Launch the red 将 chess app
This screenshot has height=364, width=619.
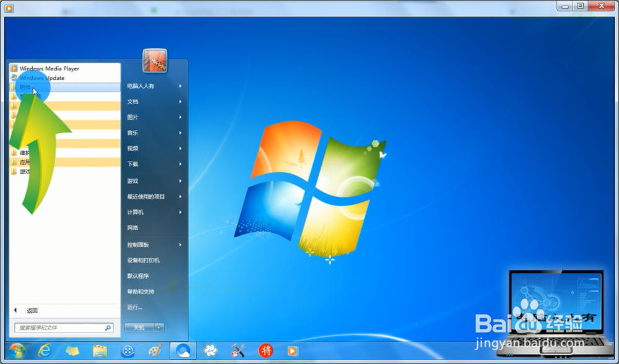pyautogui.click(x=266, y=350)
